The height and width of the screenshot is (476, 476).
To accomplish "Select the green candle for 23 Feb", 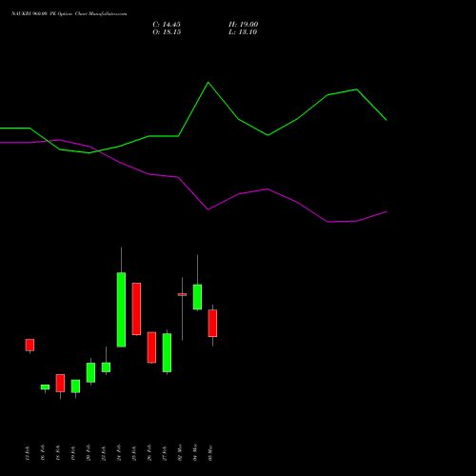I will pos(106,367).
